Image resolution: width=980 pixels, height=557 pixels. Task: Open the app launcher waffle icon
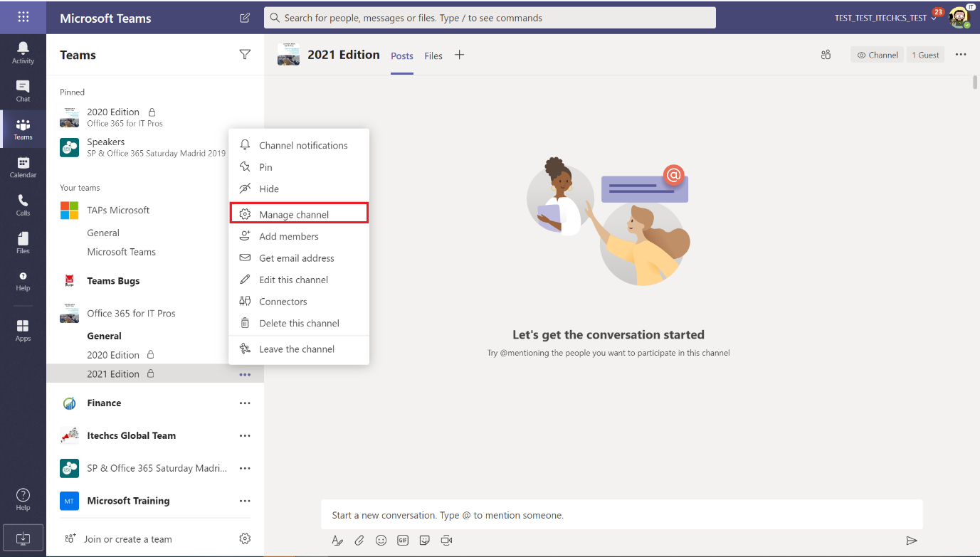pyautogui.click(x=23, y=17)
